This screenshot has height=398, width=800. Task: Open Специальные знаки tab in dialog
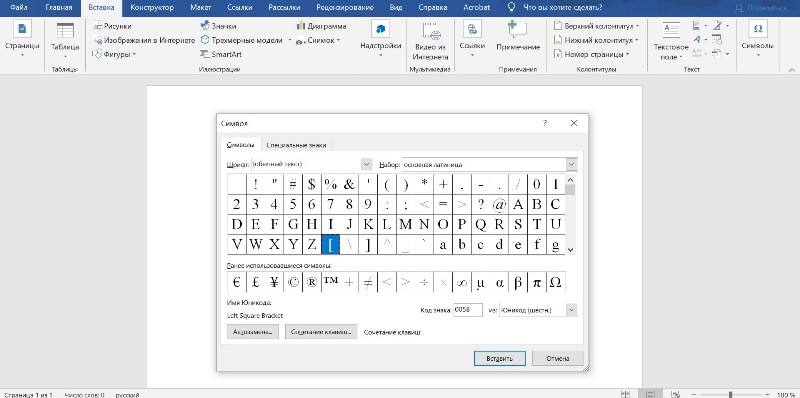pyautogui.click(x=296, y=145)
